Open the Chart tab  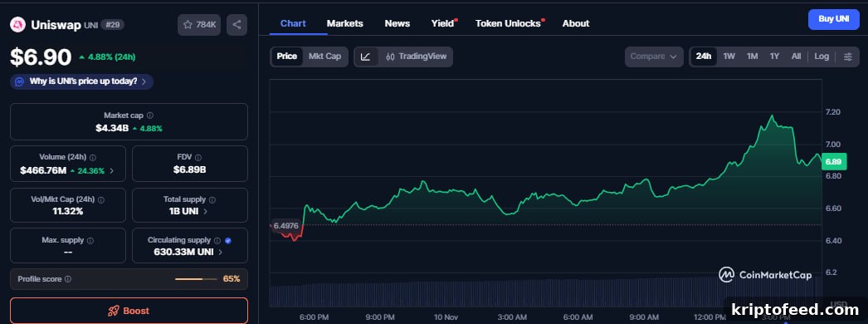[x=293, y=23]
